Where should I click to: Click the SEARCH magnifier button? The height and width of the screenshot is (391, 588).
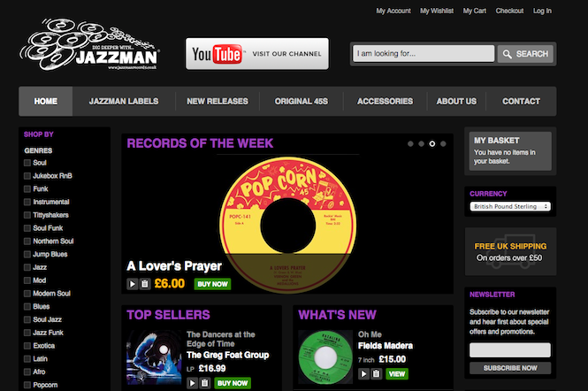pyautogui.click(x=525, y=54)
